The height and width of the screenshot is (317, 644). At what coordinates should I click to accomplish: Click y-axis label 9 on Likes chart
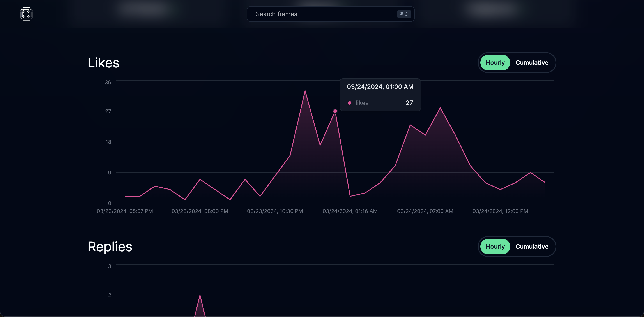pyautogui.click(x=110, y=173)
